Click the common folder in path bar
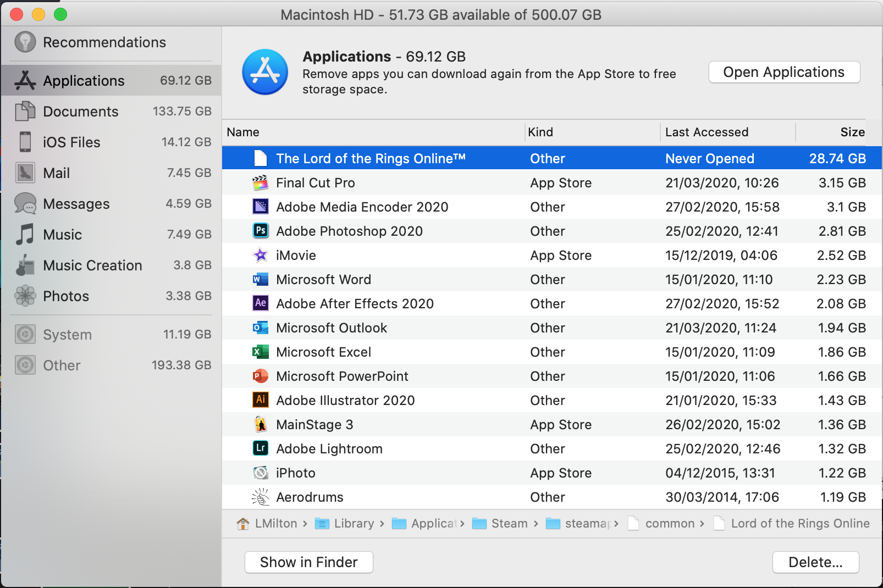 click(x=661, y=523)
